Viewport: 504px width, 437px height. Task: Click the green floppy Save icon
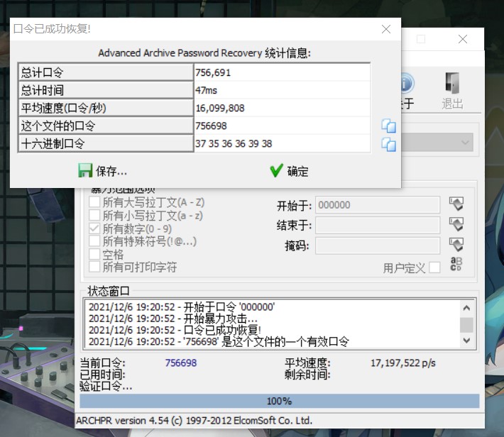(85, 171)
